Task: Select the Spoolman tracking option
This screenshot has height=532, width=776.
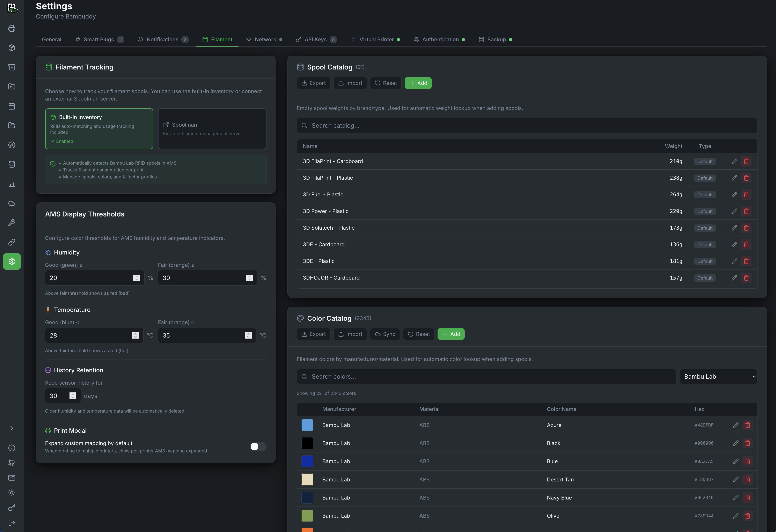Action: (212, 129)
